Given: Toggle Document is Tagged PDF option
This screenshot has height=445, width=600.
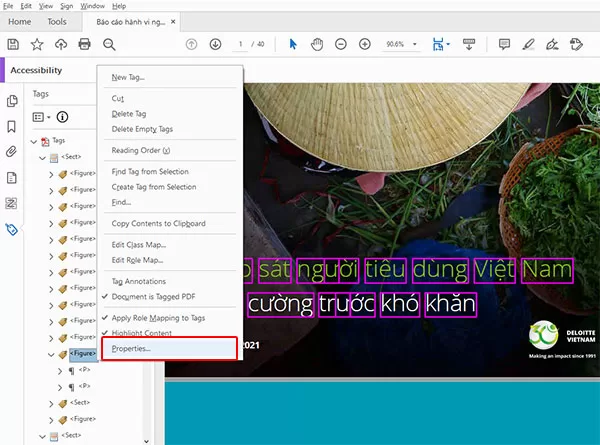Looking at the screenshot, I should [153, 297].
